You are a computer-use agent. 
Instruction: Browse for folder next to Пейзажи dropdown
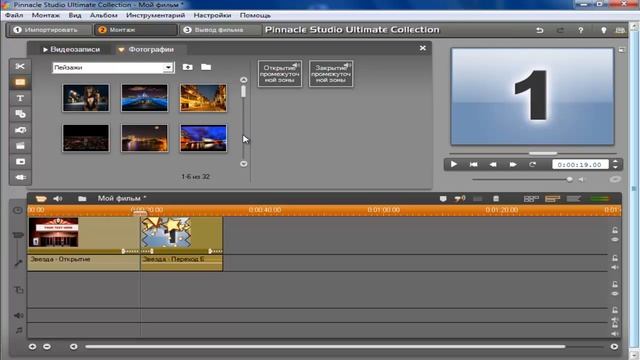(x=206, y=67)
